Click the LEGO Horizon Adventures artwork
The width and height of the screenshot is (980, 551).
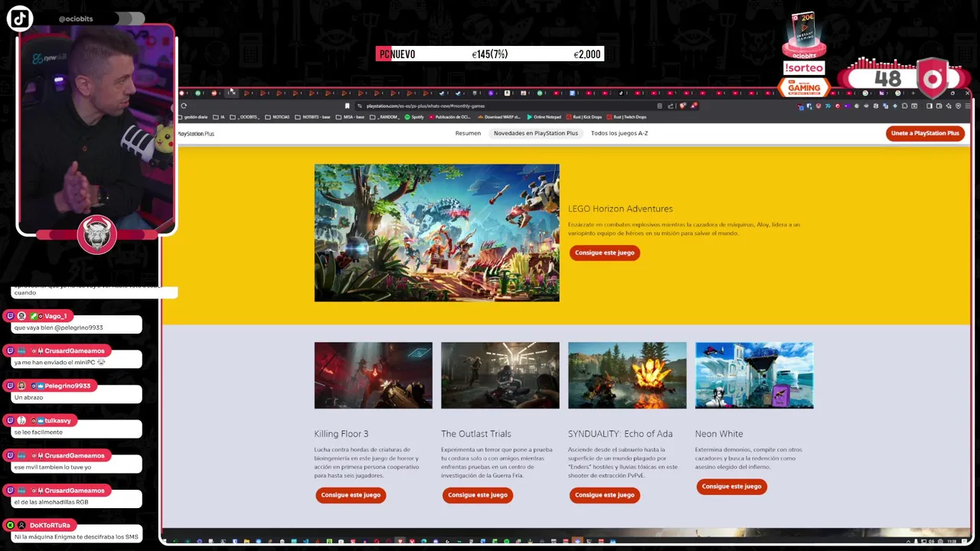coord(436,233)
